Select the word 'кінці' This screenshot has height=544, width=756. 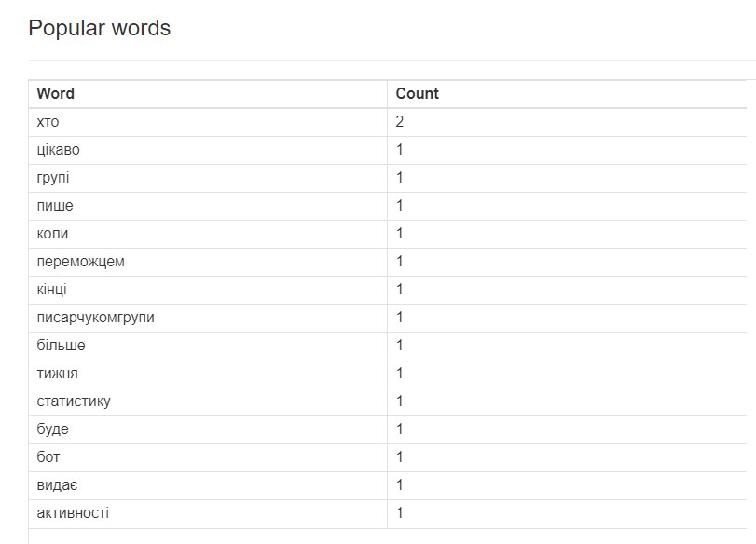coord(51,290)
